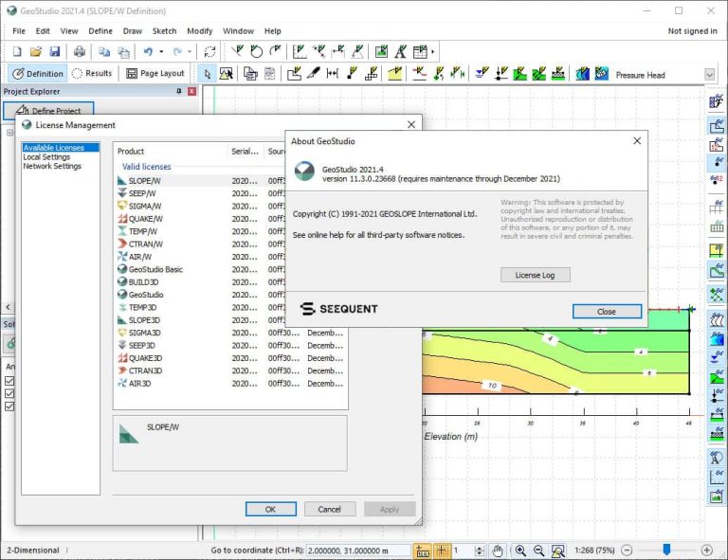
Task: Click the Sketch Circle tool icon
Action: pyautogui.click(x=256, y=51)
